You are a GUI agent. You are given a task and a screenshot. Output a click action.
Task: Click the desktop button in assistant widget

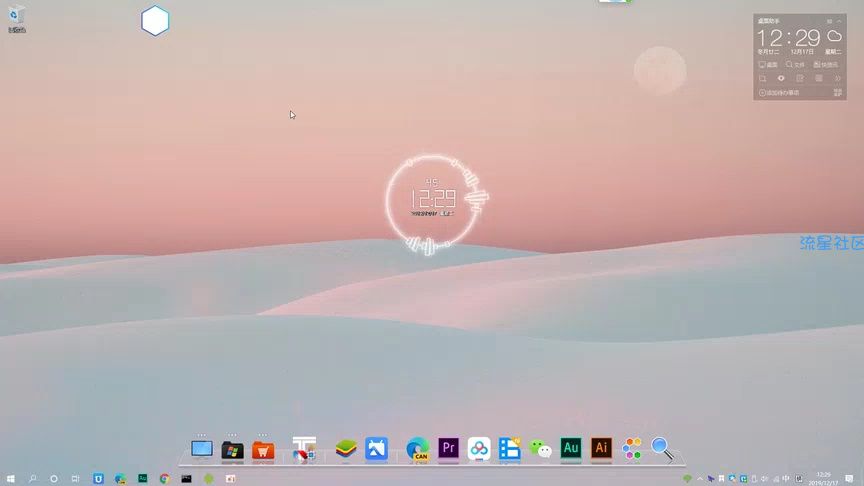pyautogui.click(x=769, y=65)
